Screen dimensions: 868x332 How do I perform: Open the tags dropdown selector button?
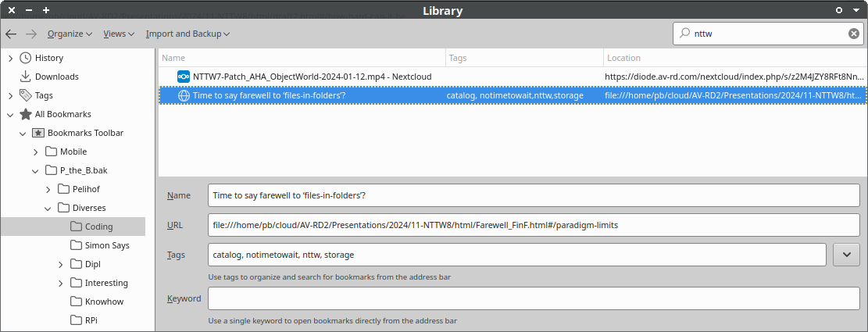click(847, 255)
